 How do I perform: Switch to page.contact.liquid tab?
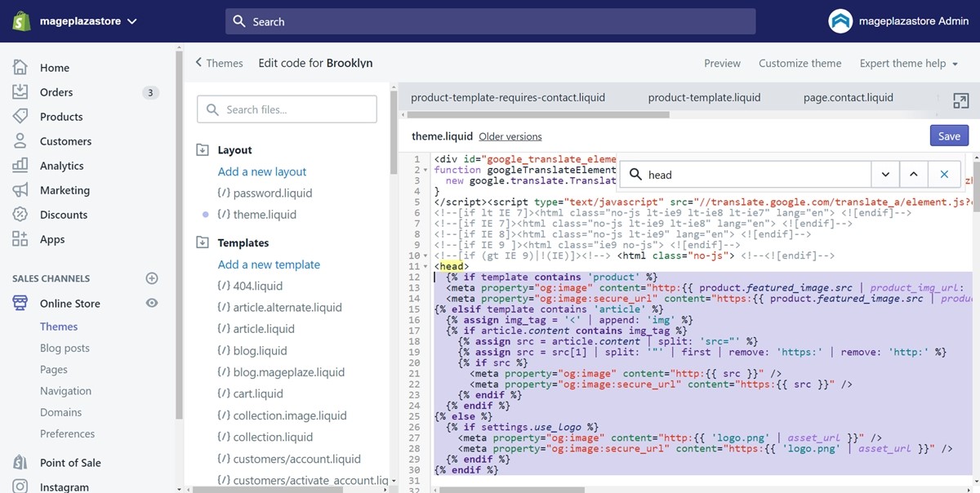pos(849,97)
